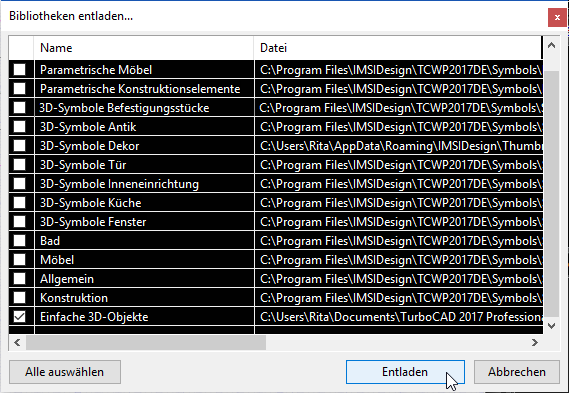Close the Bibliotheken entladen dialog

(x=557, y=17)
